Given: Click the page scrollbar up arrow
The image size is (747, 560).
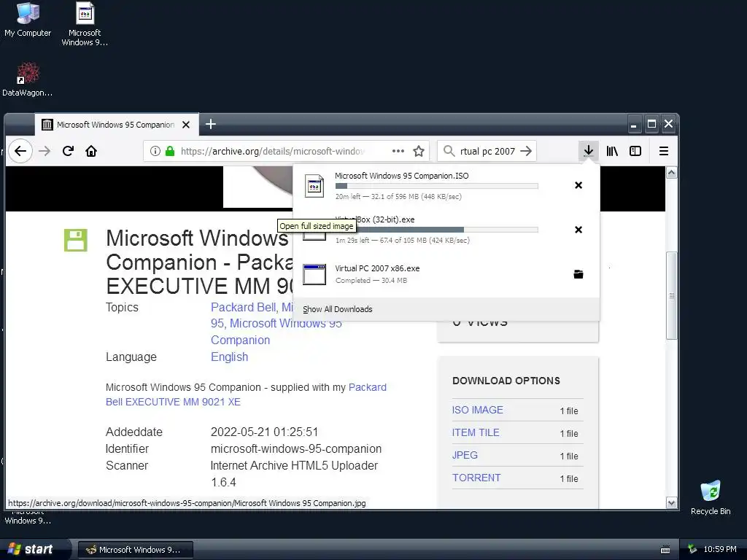Looking at the screenshot, I should pos(671,172).
